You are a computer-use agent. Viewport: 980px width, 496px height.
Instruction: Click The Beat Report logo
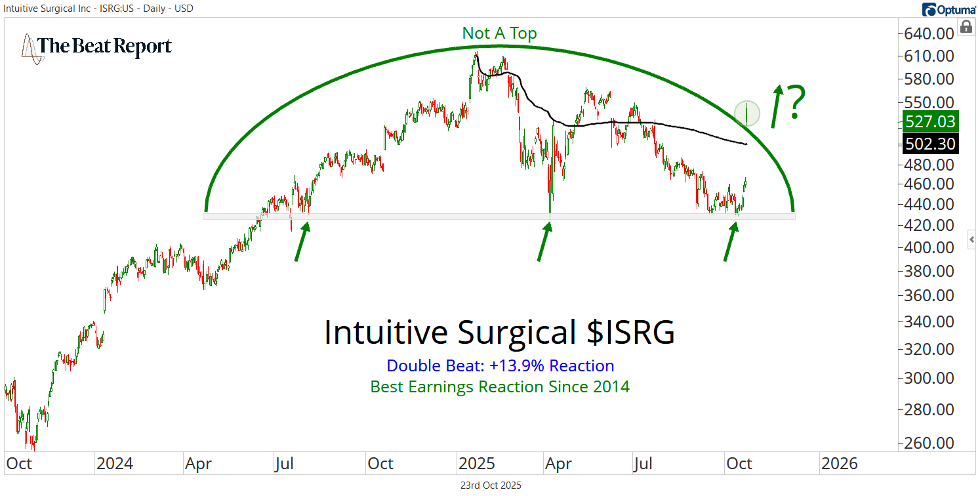tap(97, 47)
